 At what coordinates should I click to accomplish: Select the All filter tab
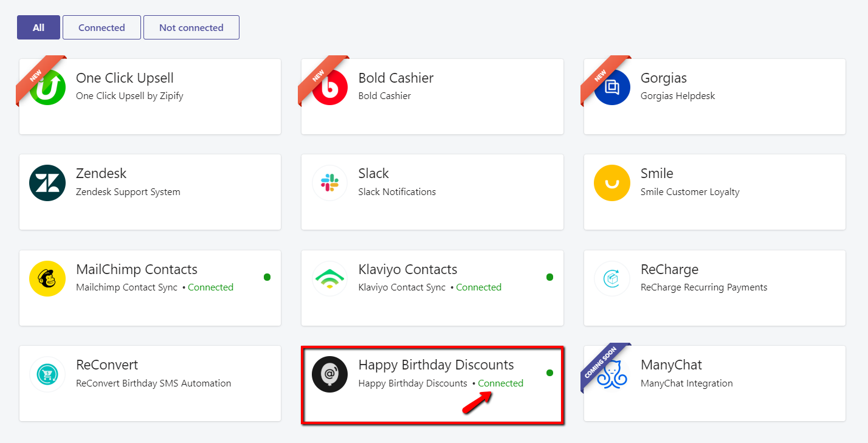(x=38, y=27)
